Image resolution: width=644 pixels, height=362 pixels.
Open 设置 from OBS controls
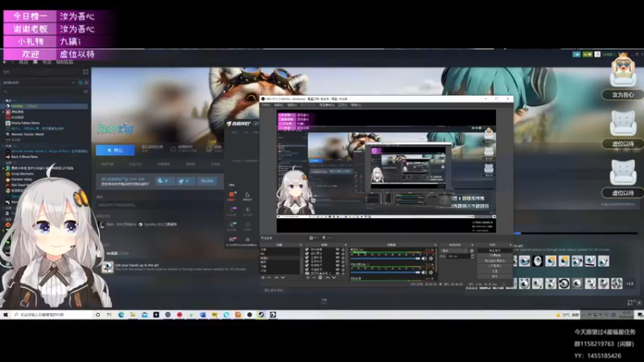[x=494, y=271]
